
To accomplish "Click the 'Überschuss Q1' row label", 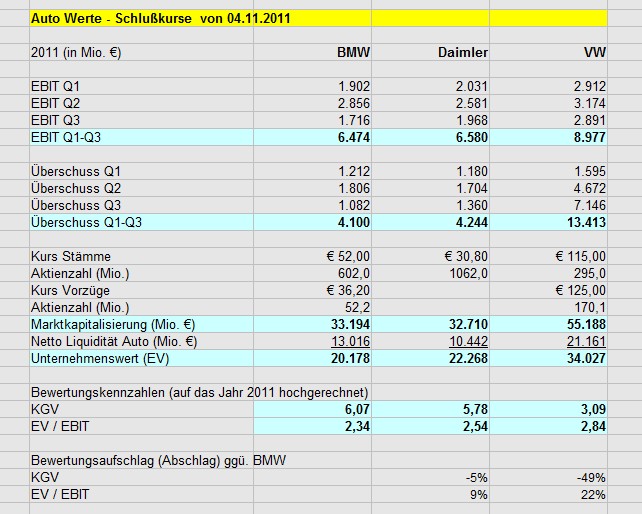I will (76, 171).
